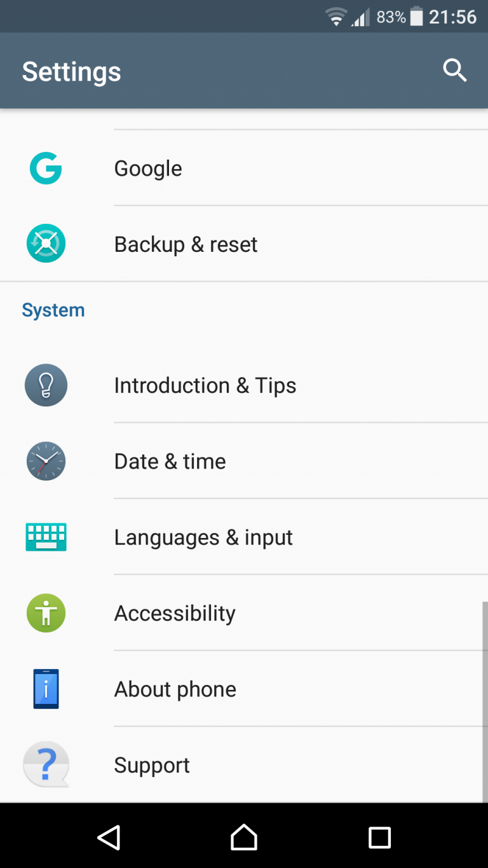Go to Accessibility settings label
This screenshot has height=868, width=488.
175,613
